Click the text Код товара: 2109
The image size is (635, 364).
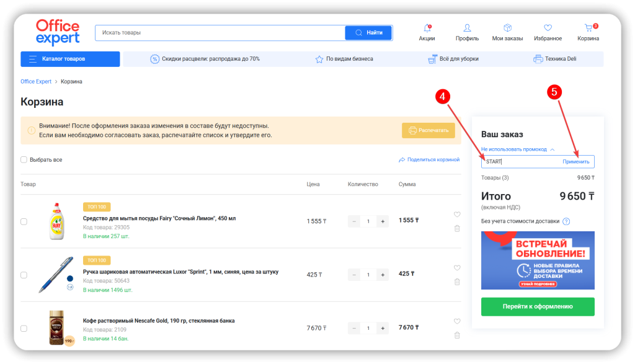104,330
